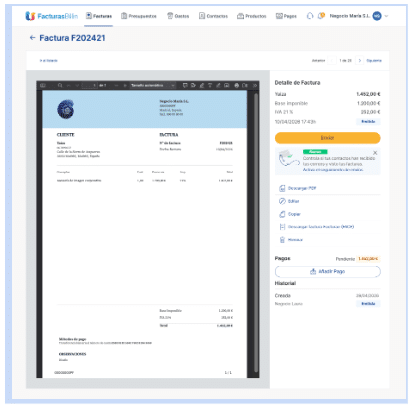
Task: Click the Negocio María S.L. avatar
Action: [x=377, y=16]
